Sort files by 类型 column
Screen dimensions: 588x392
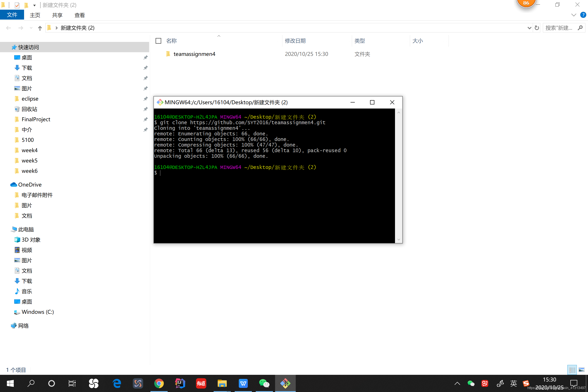(360, 41)
